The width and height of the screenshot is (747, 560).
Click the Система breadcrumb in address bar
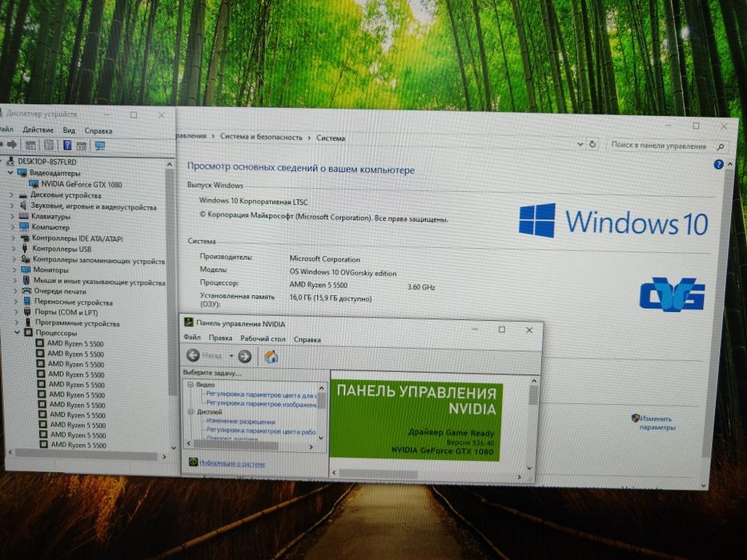[330, 138]
